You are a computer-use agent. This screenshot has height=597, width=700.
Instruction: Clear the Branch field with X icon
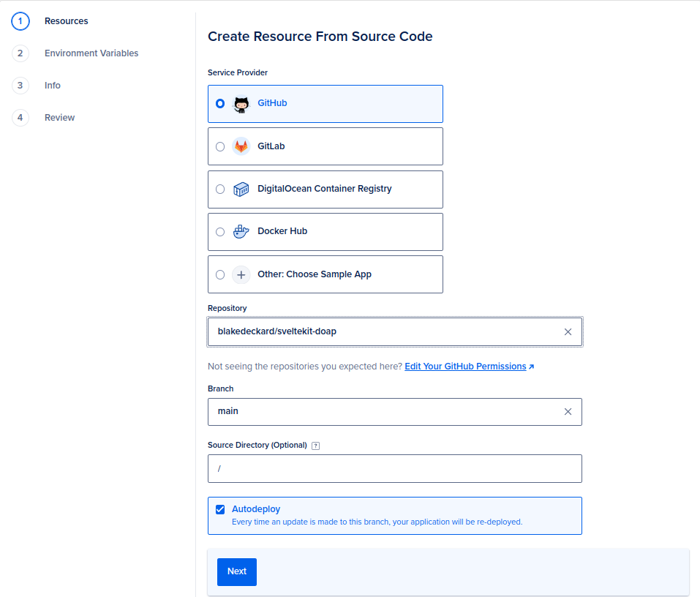[568, 412]
